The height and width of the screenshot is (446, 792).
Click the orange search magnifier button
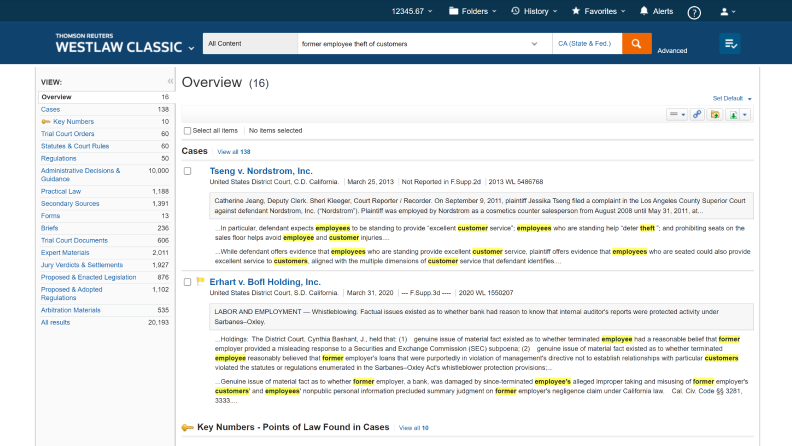pos(636,44)
